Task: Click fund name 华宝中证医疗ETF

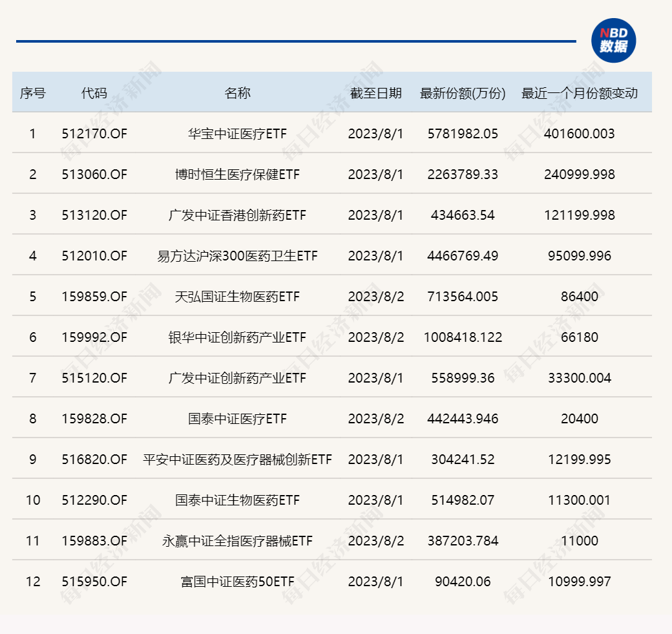Action: [237, 134]
